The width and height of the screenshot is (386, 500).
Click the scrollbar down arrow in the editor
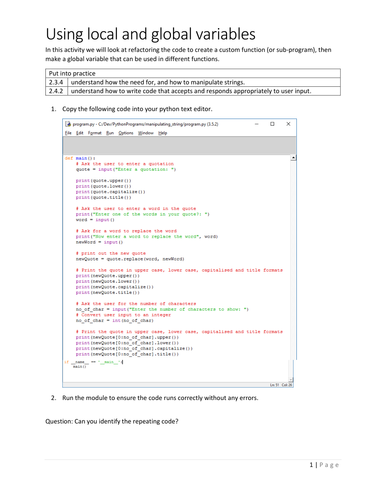(291, 379)
